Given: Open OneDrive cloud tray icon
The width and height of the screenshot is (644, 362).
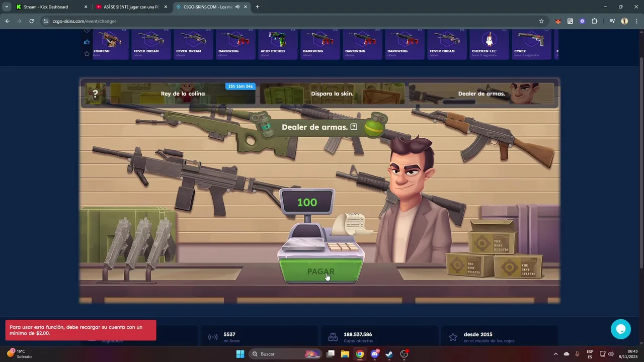Looking at the screenshot, I should coord(567,354).
